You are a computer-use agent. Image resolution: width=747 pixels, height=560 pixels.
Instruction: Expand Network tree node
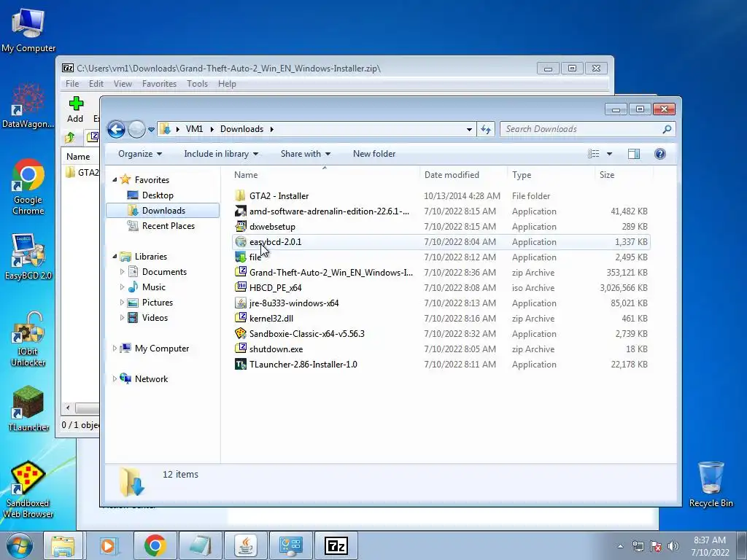[x=115, y=378]
